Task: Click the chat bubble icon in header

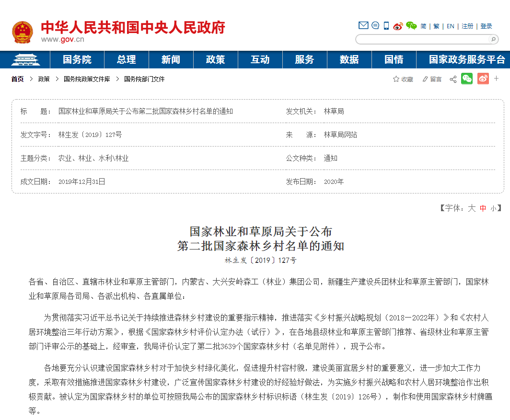Action: pyautogui.click(x=375, y=25)
